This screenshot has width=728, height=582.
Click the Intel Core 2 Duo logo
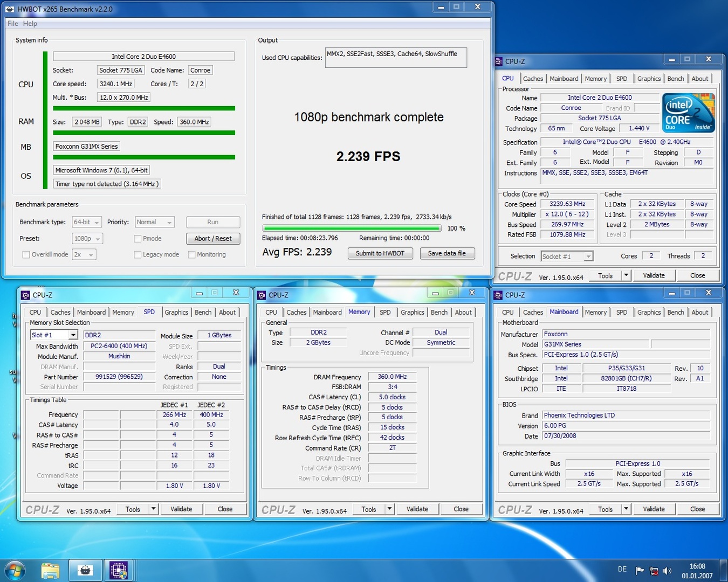click(689, 113)
